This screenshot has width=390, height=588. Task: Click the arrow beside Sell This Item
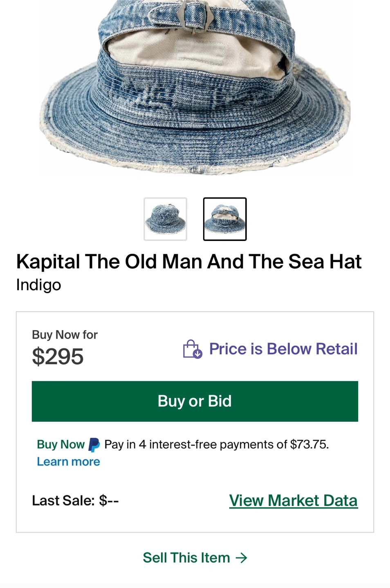tap(242, 558)
